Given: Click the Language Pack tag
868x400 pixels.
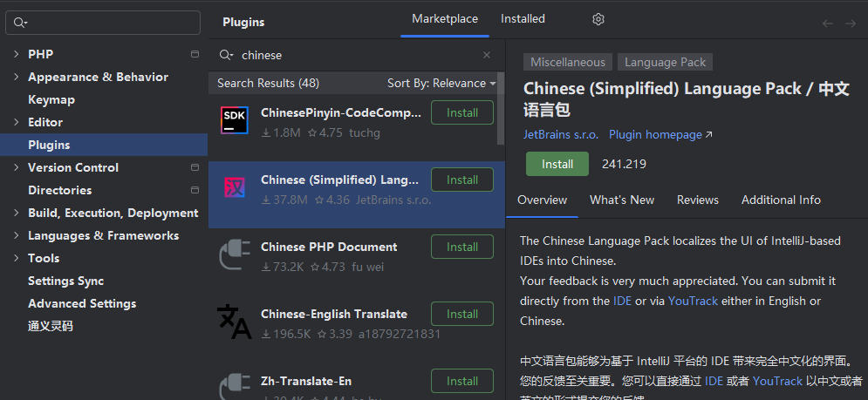Looking at the screenshot, I should [665, 62].
